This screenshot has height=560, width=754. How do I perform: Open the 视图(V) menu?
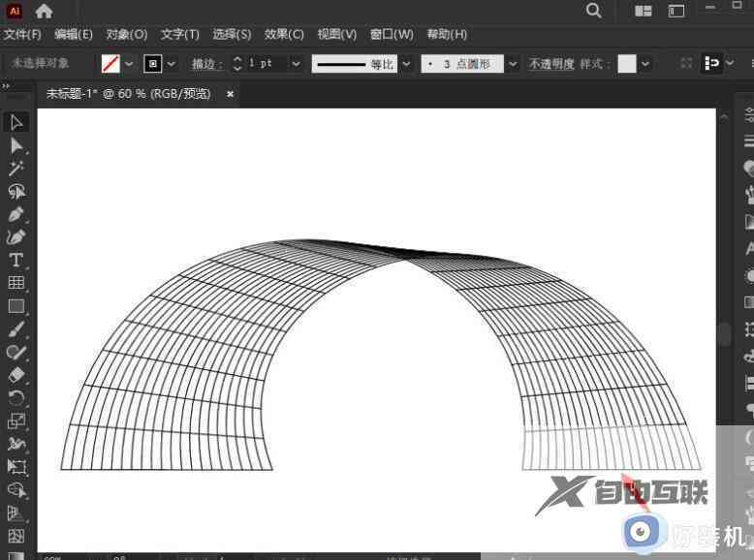coord(336,34)
